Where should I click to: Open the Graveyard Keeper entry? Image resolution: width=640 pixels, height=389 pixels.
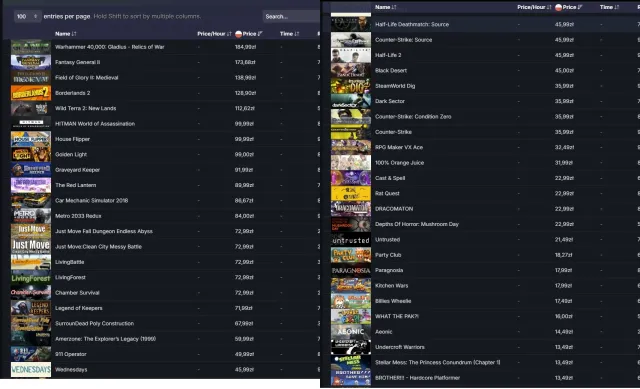[78, 170]
